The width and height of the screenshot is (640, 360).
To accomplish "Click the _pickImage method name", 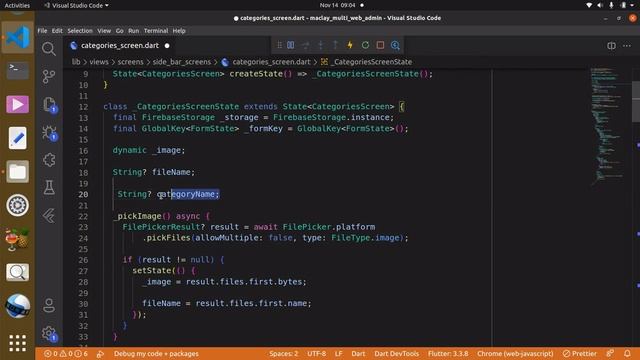I will click(137, 216).
